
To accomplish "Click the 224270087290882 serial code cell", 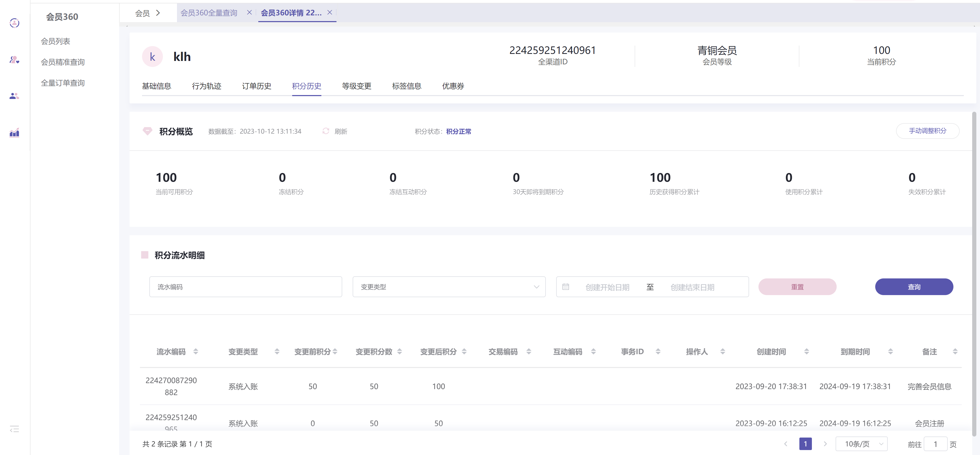I will [x=171, y=387].
